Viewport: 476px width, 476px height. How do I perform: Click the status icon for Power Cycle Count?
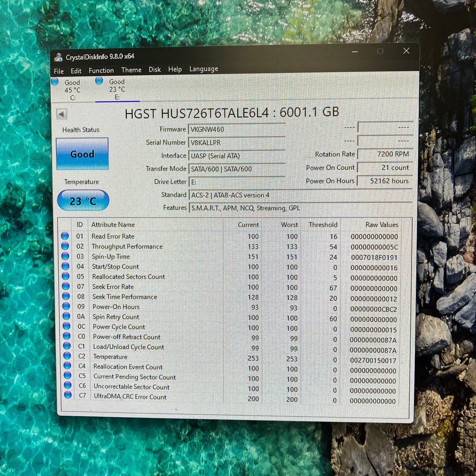click(x=66, y=326)
